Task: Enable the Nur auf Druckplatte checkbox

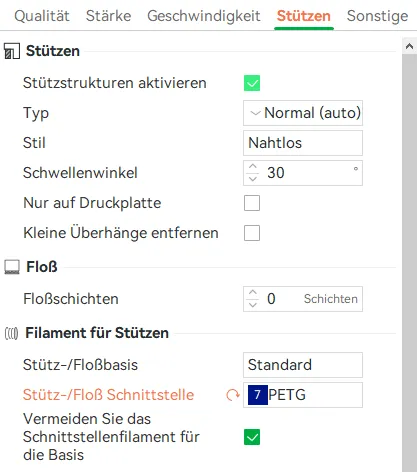Action: (x=252, y=203)
